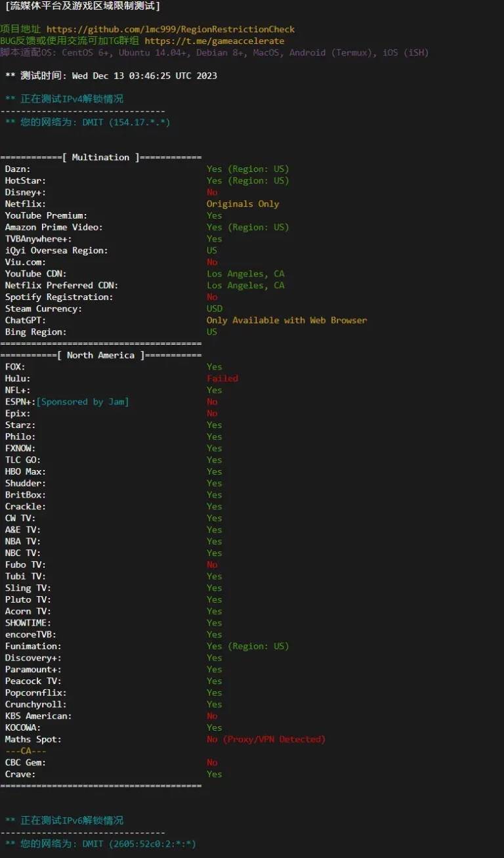
Task: Click the KBS American label
Action: pyautogui.click(x=39, y=716)
